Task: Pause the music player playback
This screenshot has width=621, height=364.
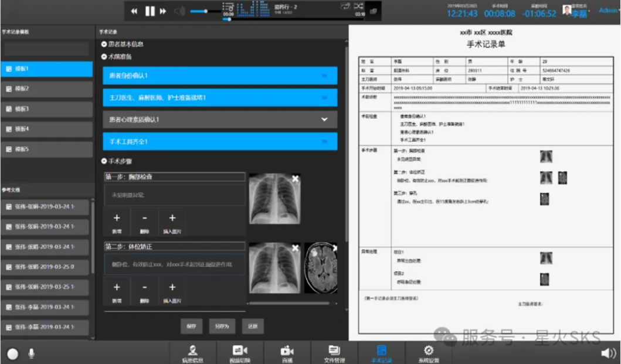Action: coord(150,11)
